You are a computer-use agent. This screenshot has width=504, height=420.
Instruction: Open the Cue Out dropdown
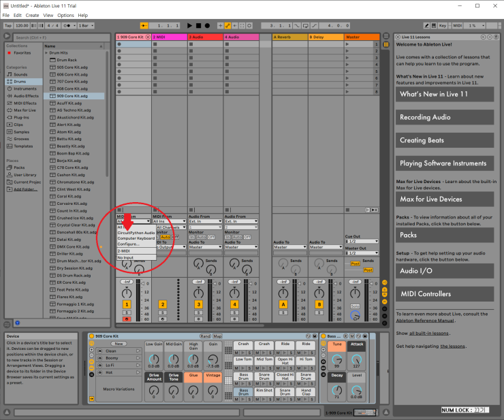[x=361, y=242]
